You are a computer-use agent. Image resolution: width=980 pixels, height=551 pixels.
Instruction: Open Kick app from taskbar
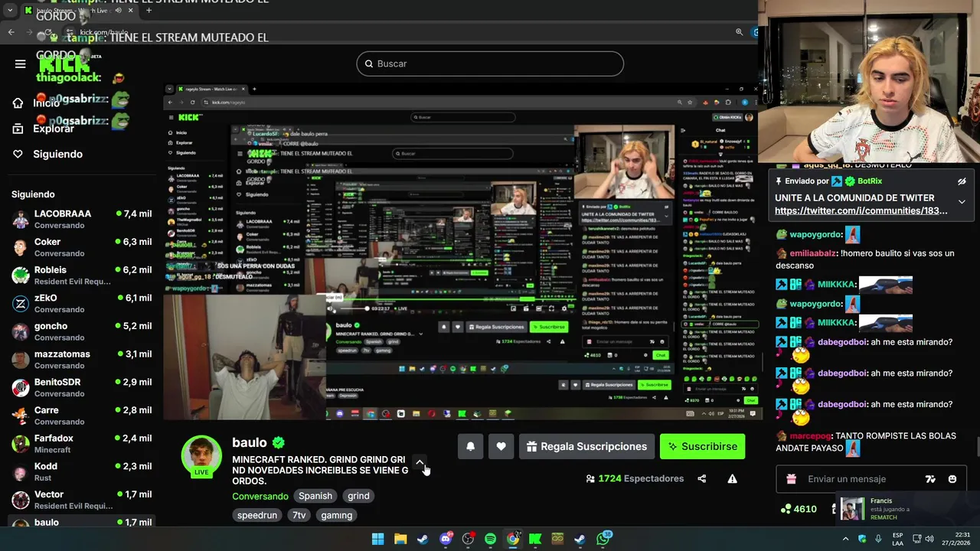pyautogui.click(x=535, y=539)
